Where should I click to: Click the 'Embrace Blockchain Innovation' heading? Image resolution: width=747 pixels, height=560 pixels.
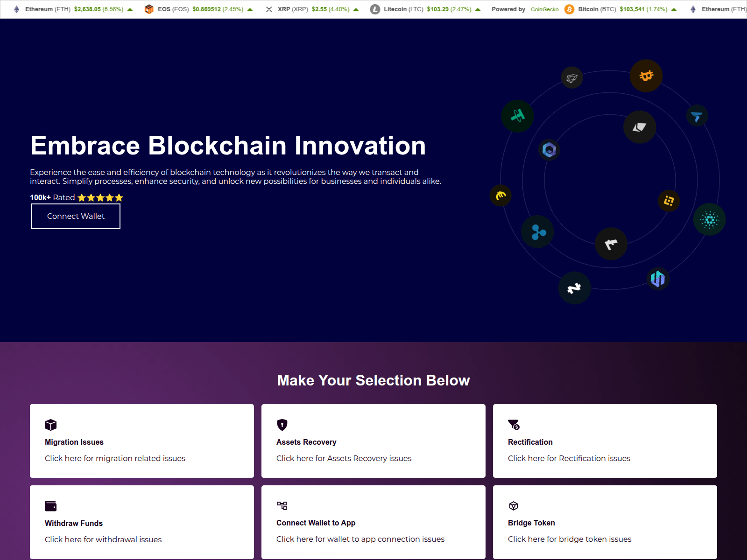pos(228,146)
